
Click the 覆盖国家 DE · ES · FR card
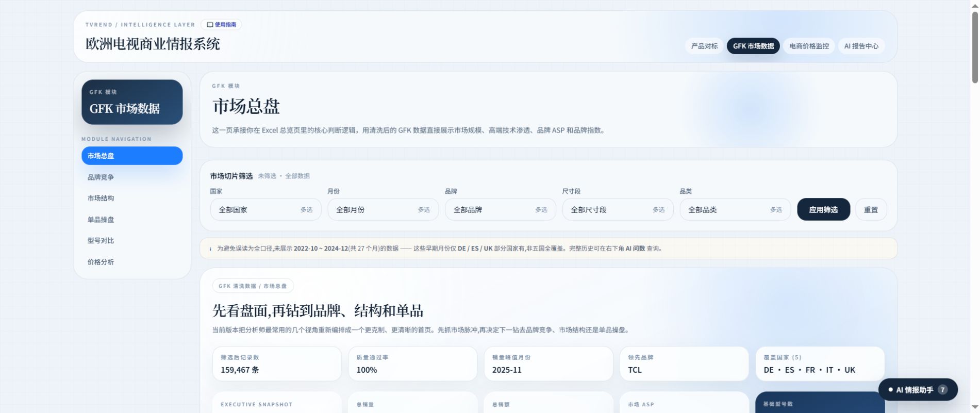[820, 364]
